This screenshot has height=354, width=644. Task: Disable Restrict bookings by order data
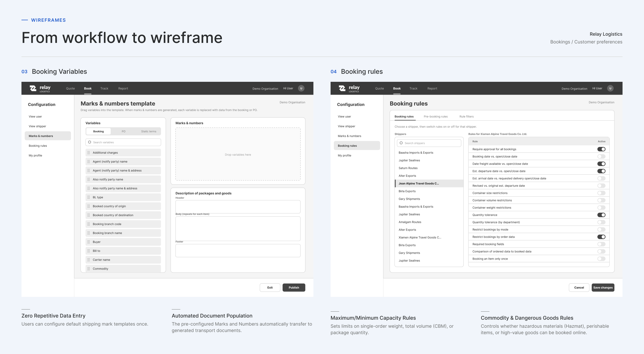(x=601, y=237)
